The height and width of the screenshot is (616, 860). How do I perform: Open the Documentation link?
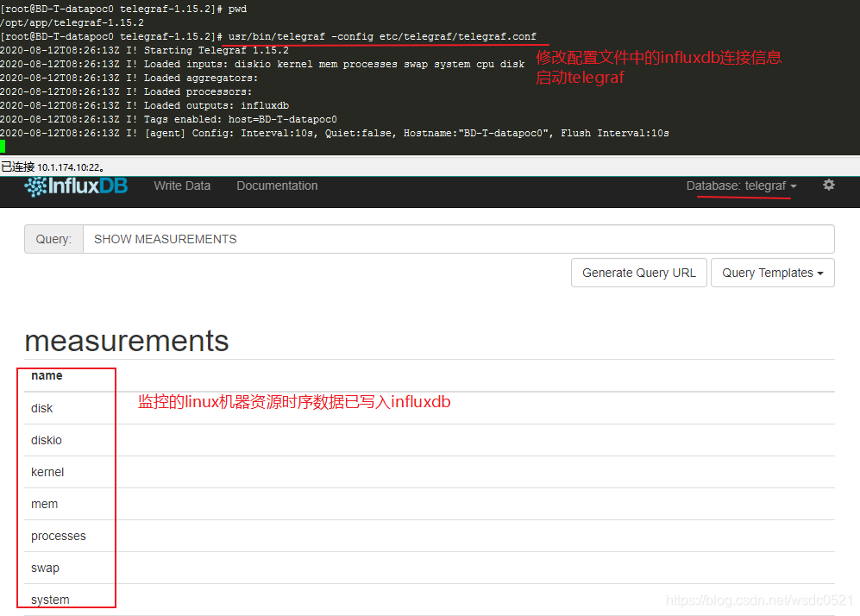pyautogui.click(x=277, y=186)
